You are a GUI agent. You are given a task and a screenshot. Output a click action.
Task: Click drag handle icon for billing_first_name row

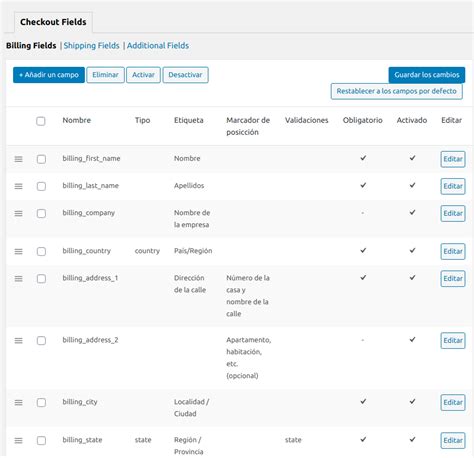(19, 159)
